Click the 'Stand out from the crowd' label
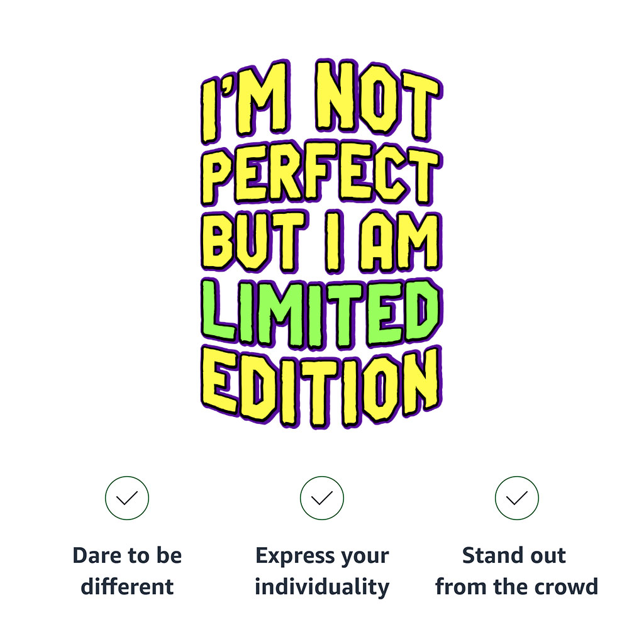The image size is (644, 644). click(x=517, y=571)
